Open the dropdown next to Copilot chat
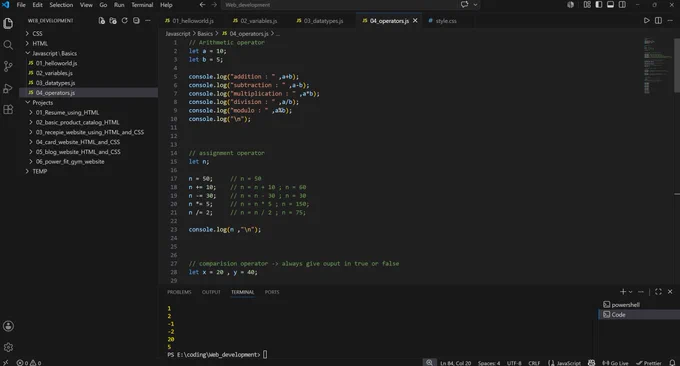Viewport: 680px width, 366px height. point(475,5)
